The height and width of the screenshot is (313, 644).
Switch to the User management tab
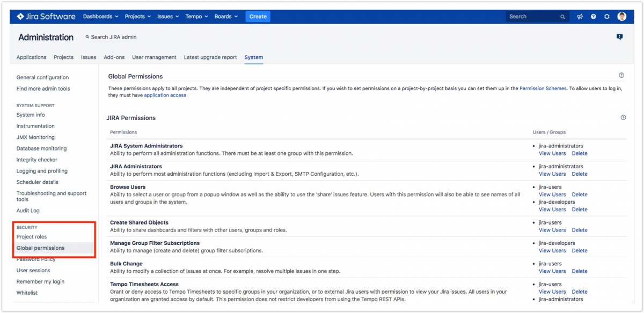154,57
